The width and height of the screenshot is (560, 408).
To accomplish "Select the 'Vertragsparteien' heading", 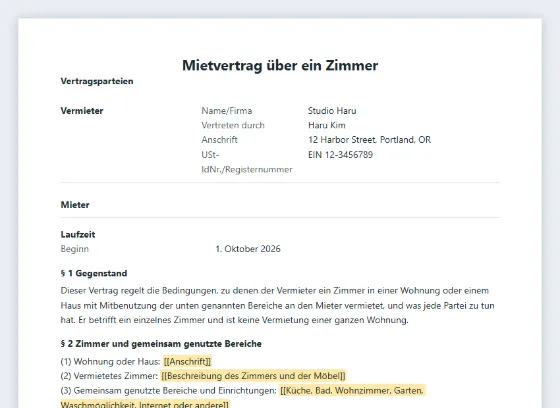I will (x=97, y=81).
